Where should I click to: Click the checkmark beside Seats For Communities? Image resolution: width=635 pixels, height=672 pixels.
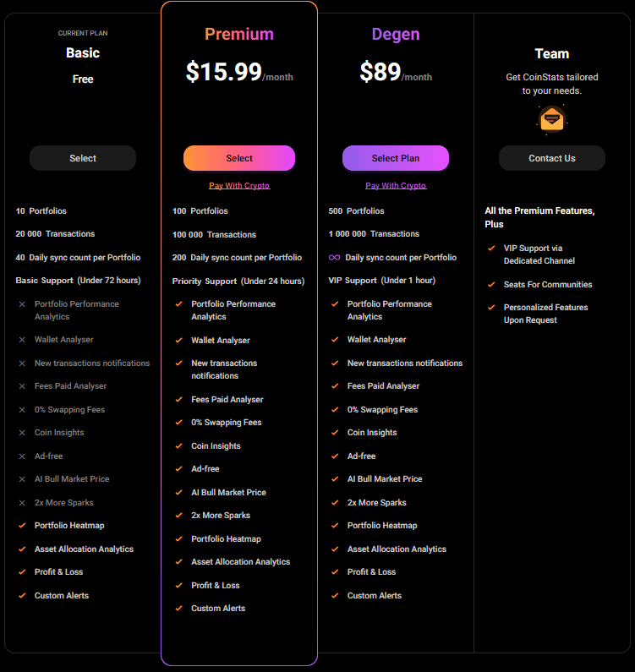pyautogui.click(x=491, y=285)
